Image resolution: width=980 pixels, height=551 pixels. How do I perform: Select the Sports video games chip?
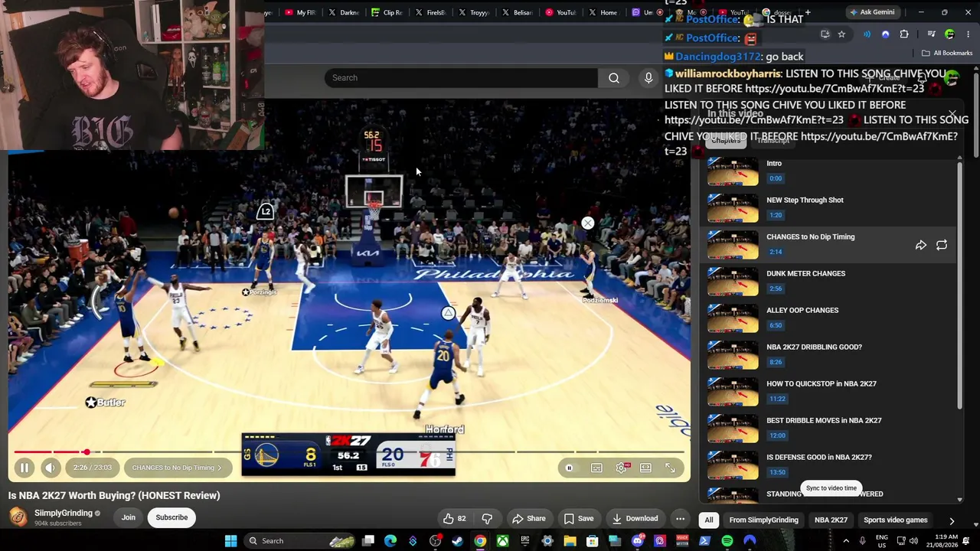pos(895,520)
